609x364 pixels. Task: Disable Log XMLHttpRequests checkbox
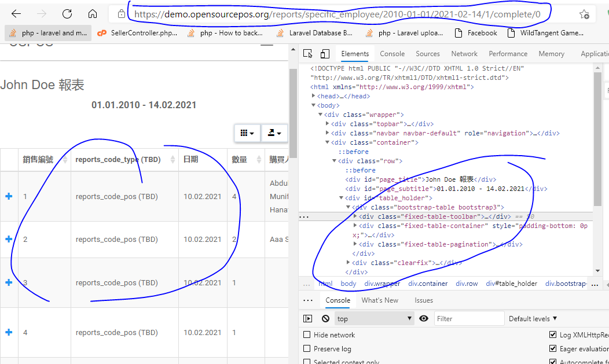coord(553,334)
